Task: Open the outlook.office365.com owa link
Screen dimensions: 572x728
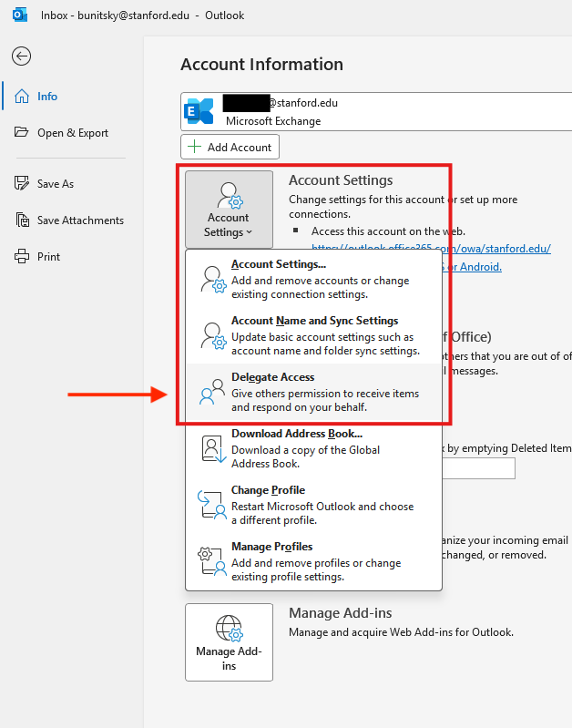Action: click(x=432, y=249)
